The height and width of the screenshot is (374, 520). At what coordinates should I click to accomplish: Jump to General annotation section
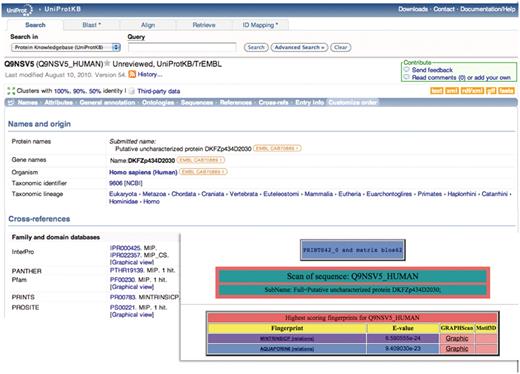[107, 102]
